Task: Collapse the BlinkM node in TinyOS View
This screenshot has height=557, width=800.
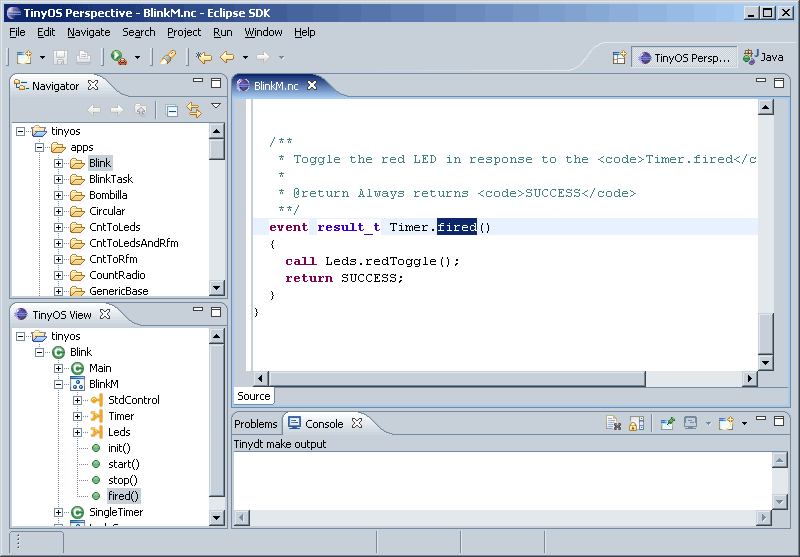Action: coord(59,384)
